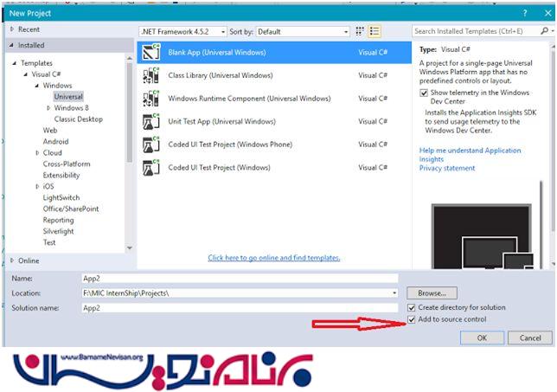Confirm with the OK button
This screenshot has width=557, height=392.
tap(482, 337)
